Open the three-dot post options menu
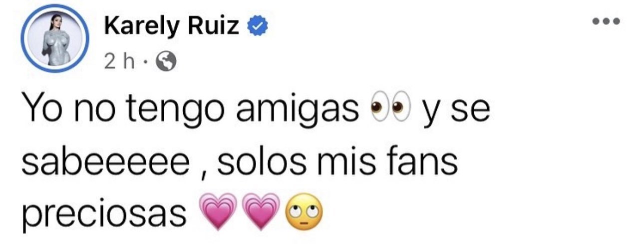Viewport: 644px width, 247px height. pos(605,21)
